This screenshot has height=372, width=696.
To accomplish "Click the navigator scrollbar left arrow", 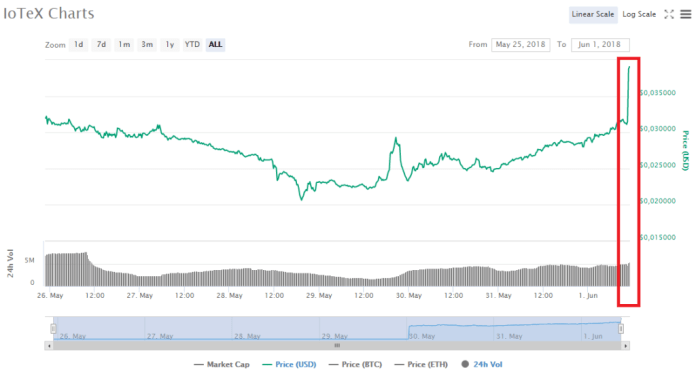I will click(49, 345).
